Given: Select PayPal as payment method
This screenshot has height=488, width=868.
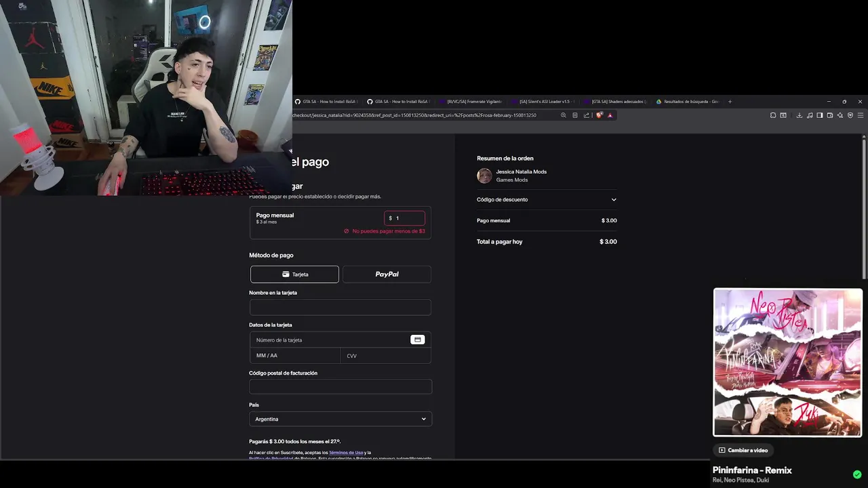Looking at the screenshot, I should [387, 274].
